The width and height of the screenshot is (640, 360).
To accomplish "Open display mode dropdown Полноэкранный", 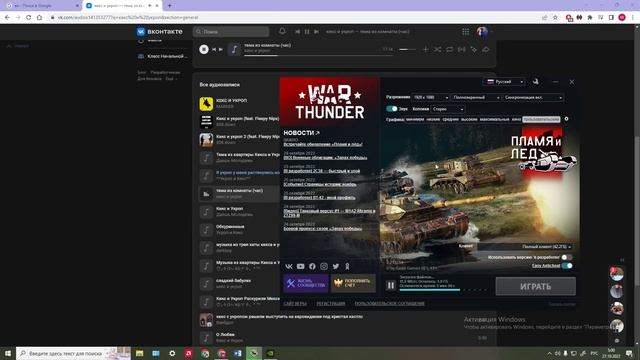I will click(476, 98).
